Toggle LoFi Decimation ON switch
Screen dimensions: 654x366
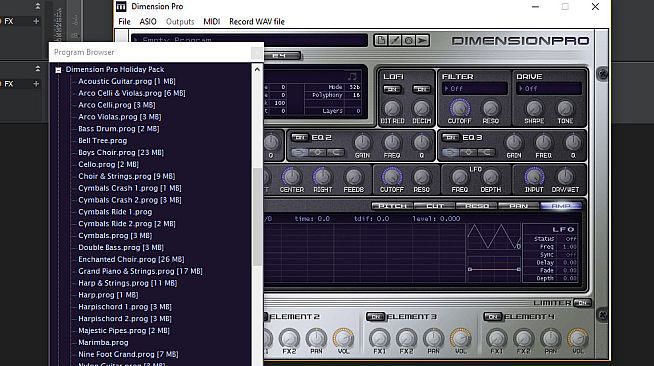[421, 89]
